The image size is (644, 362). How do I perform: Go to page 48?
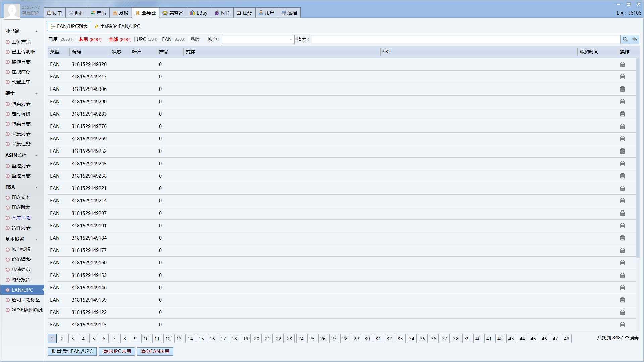point(566,339)
